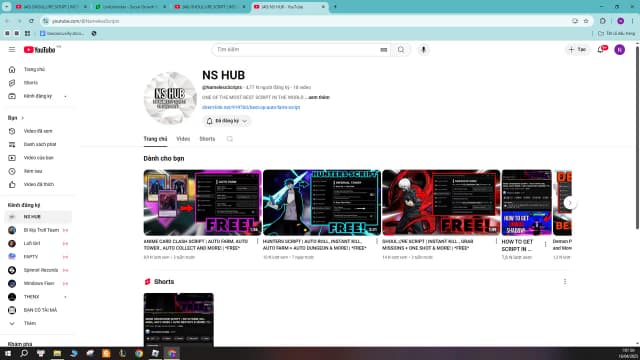Screen dimensions: 640x360
Task: Open a new browser tab
Action: pyautogui.click(x=335, y=7)
